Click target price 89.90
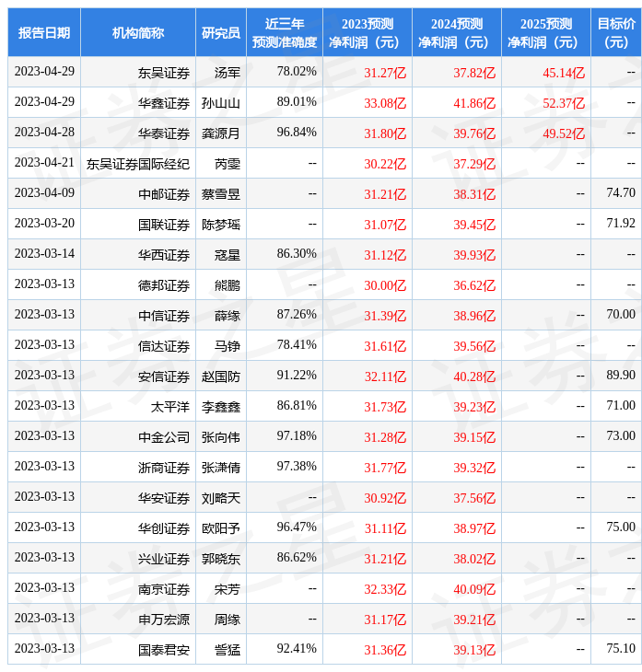The width and height of the screenshot is (642, 672). [x=621, y=375]
